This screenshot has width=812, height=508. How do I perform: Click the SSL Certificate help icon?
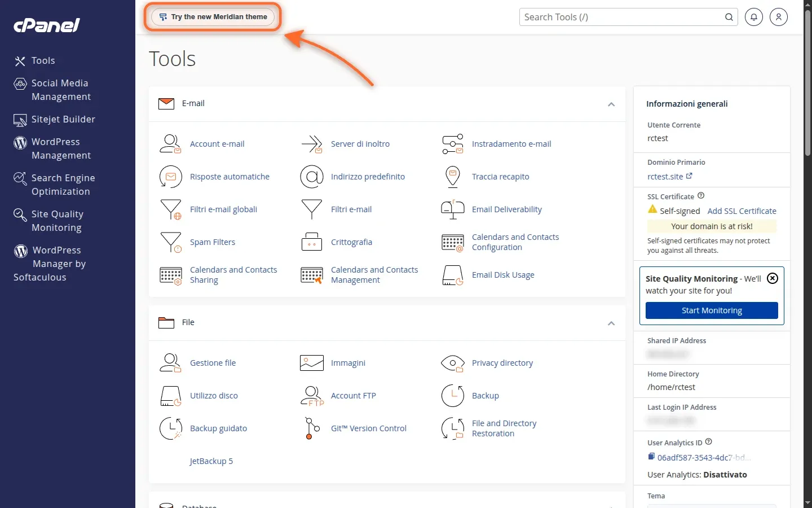point(701,196)
